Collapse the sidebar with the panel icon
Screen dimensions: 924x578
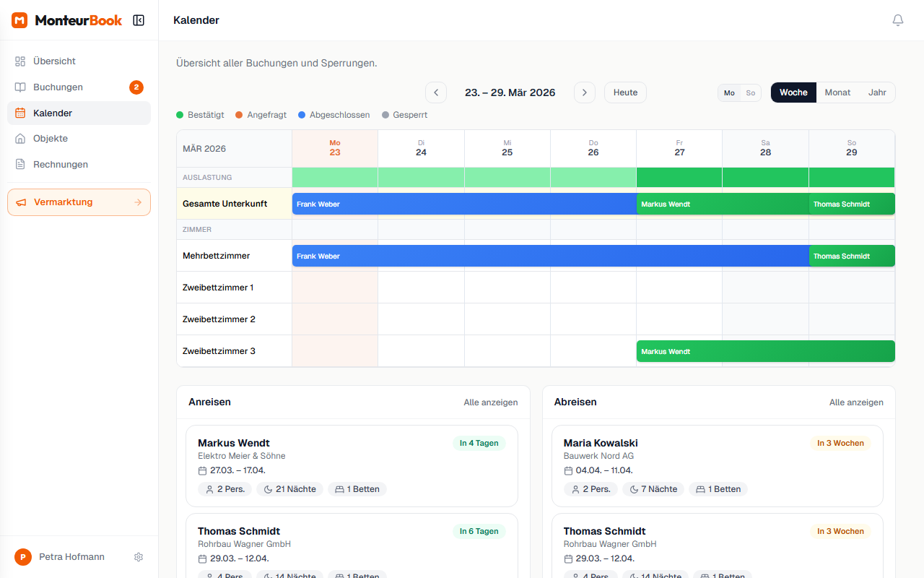click(139, 20)
